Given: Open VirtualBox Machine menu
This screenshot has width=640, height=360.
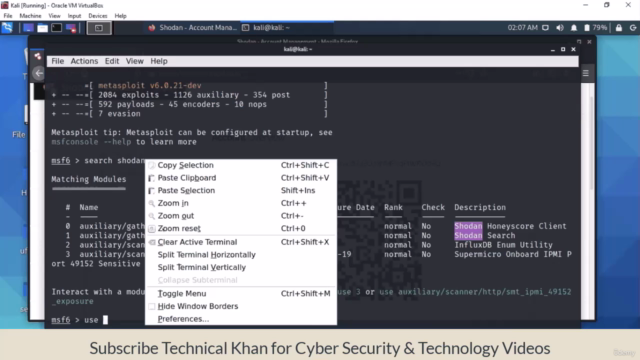Looking at the screenshot, I should click(x=30, y=16).
